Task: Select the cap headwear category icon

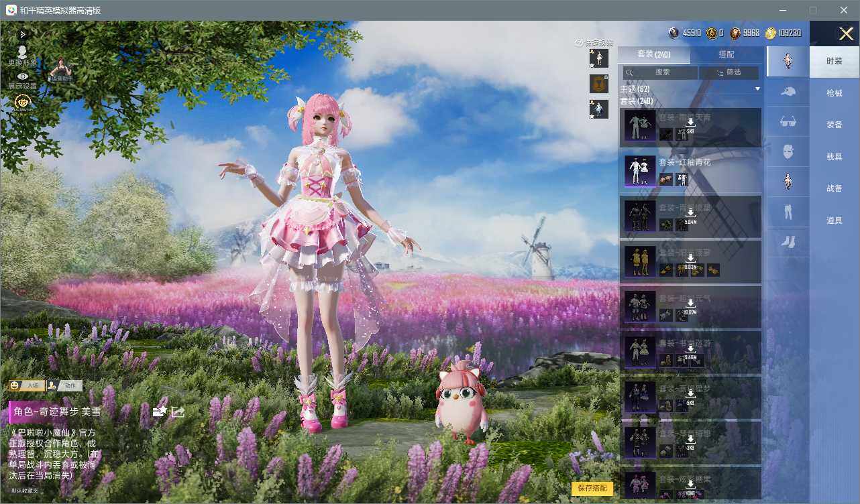Action: coord(788,91)
